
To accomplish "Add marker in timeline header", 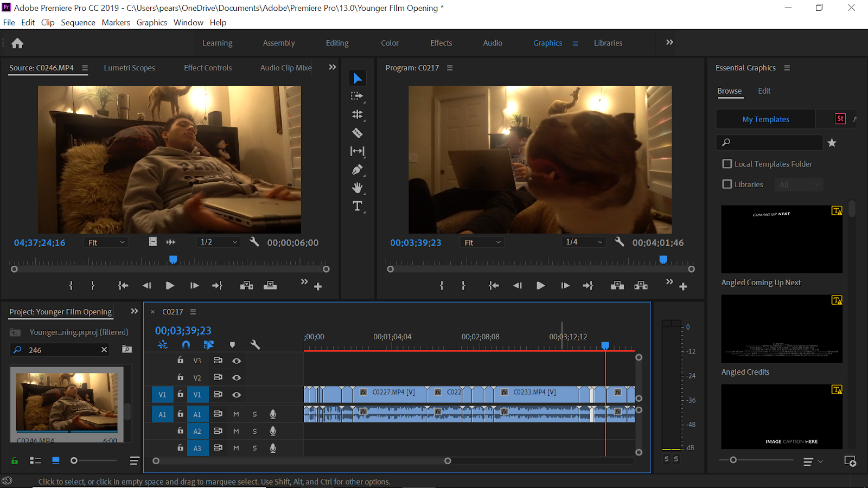I will coord(232,345).
